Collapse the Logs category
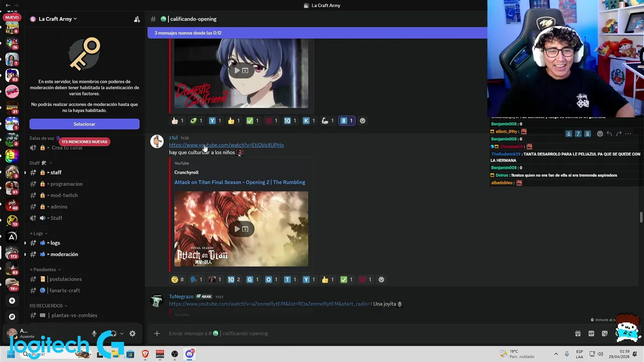Image resolution: width=644 pixels, height=362 pixels. [x=38, y=233]
